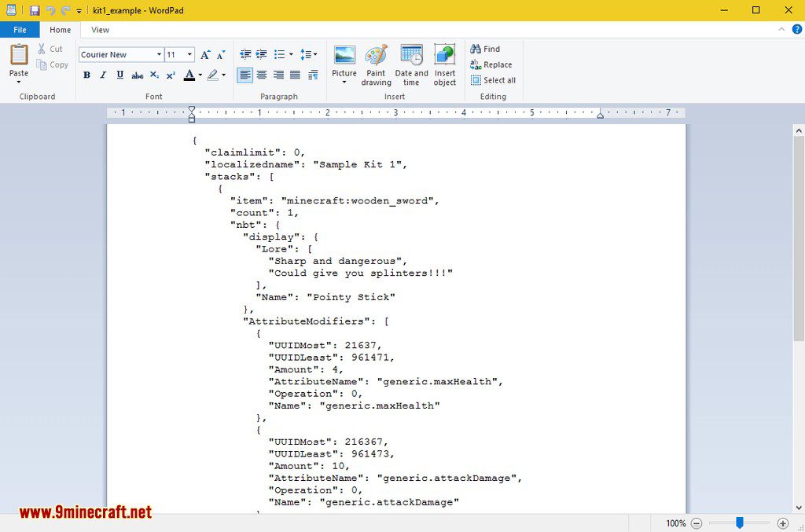This screenshot has height=532, width=805.
Task: Toggle bold formatting
Action: pos(86,75)
